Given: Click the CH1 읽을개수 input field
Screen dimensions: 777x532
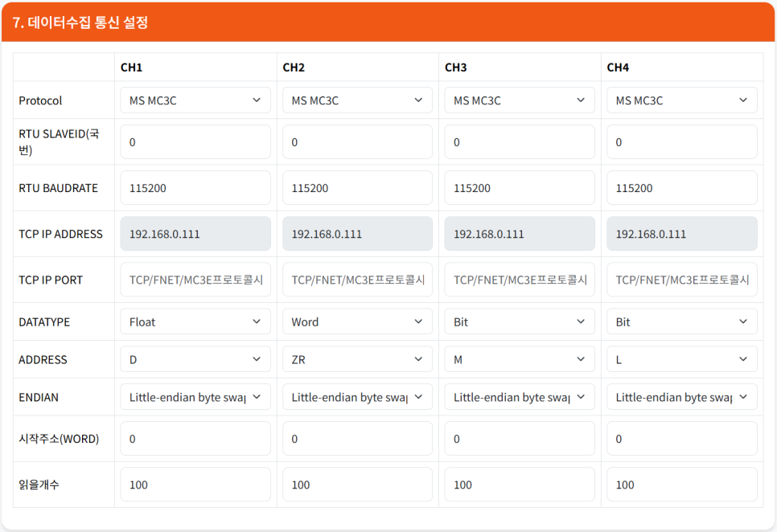Looking at the screenshot, I should tap(195, 485).
